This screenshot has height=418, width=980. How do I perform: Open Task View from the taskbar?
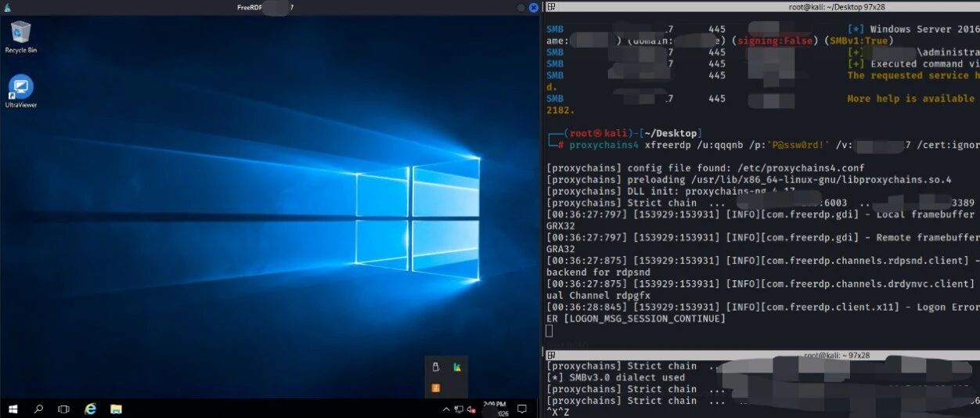pos(64,409)
